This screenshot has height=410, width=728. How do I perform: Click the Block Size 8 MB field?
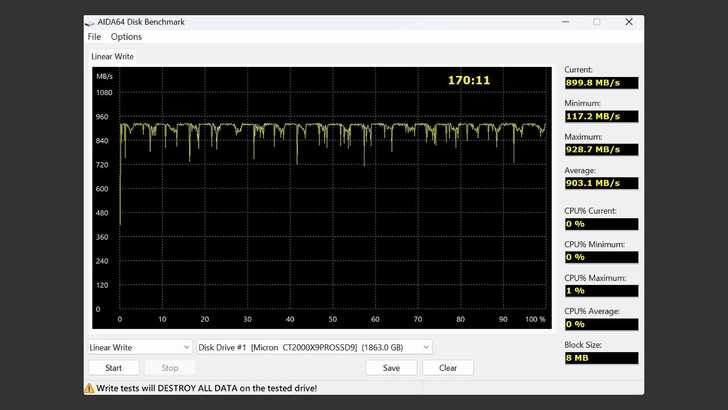point(600,357)
